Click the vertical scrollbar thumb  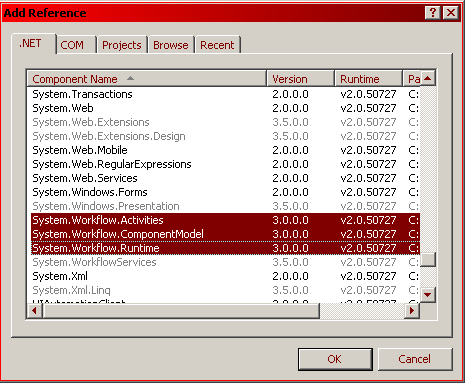(x=428, y=260)
